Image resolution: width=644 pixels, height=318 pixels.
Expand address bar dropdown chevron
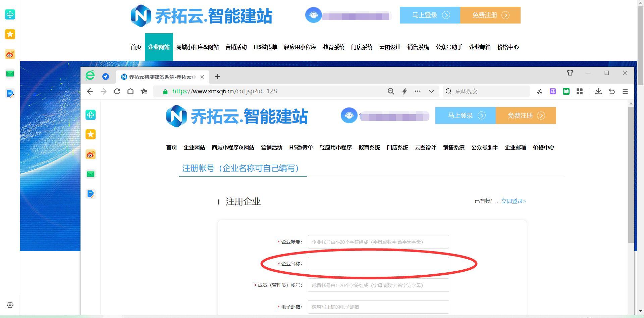(x=431, y=91)
